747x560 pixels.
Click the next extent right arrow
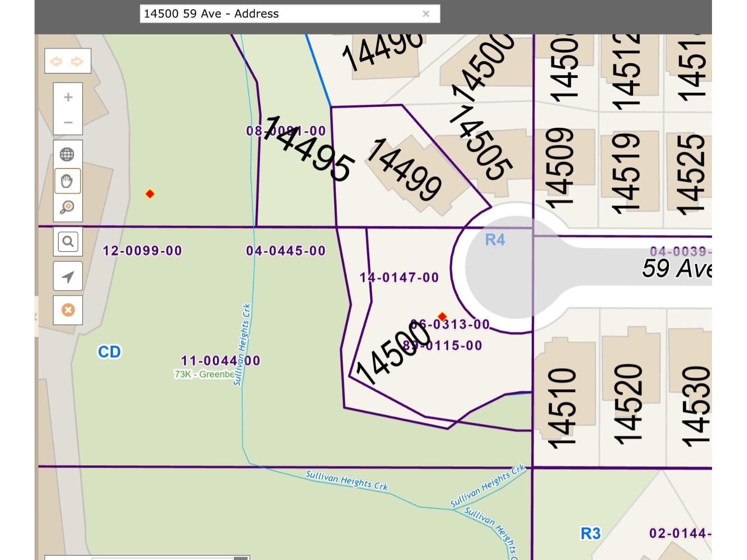77,61
